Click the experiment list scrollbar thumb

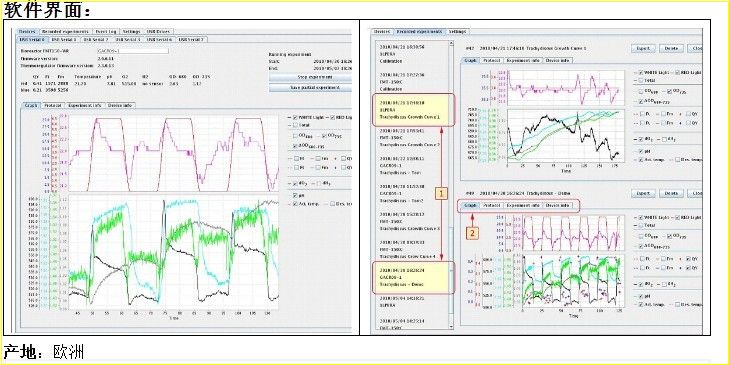click(451, 270)
